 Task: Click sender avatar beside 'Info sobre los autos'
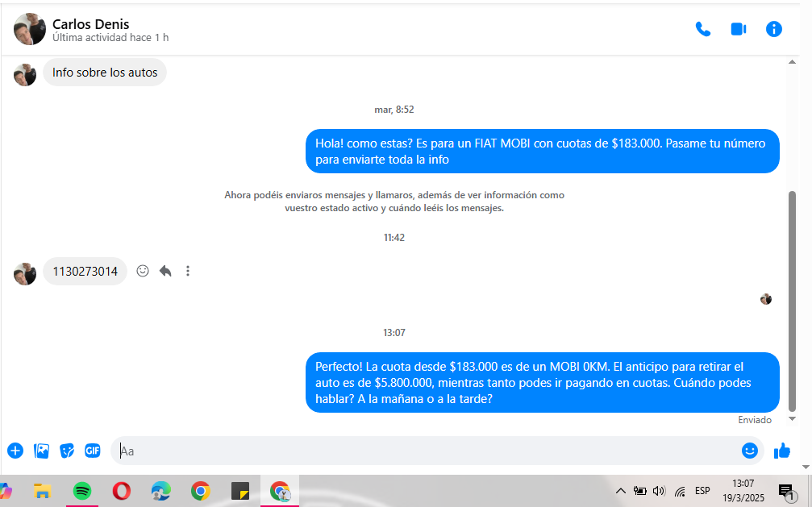point(25,75)
